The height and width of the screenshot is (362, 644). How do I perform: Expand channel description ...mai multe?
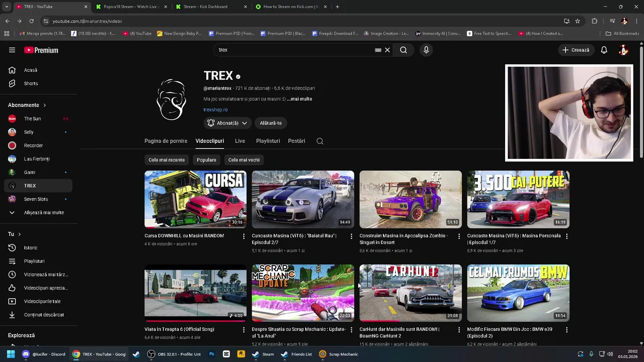tap(299, 99)
